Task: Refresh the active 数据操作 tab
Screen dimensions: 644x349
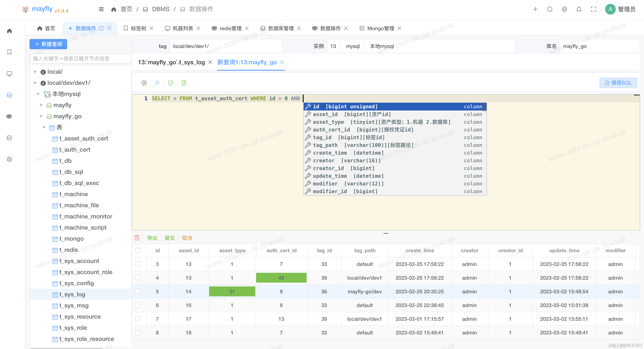Action: pos(101,28)
